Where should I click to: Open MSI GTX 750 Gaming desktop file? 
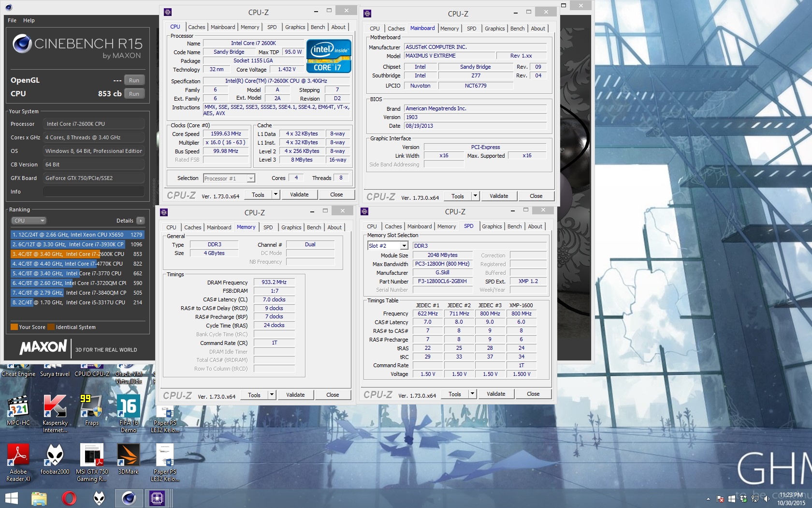[x=91, y=463]
